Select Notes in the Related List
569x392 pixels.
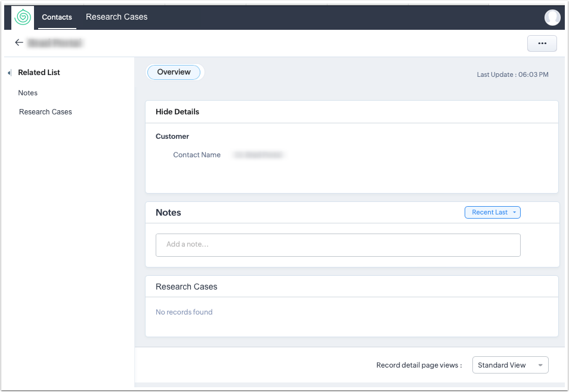click(x=28, y=93)
